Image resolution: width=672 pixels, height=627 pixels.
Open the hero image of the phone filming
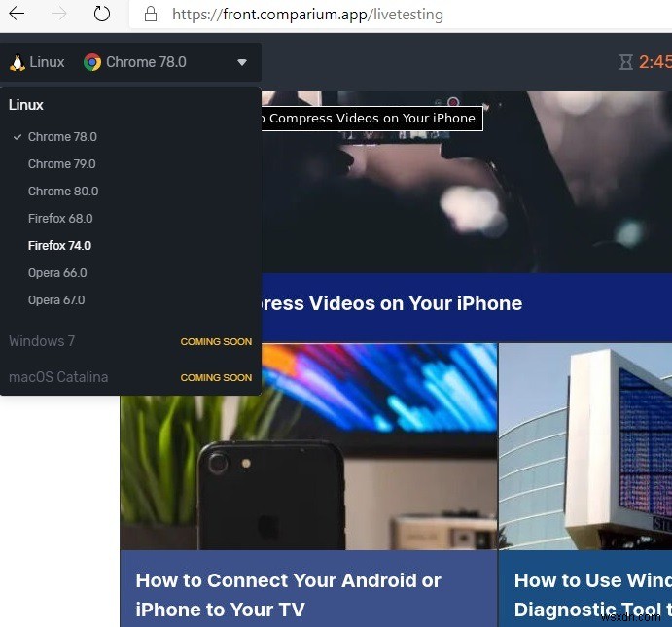point(467,182)
